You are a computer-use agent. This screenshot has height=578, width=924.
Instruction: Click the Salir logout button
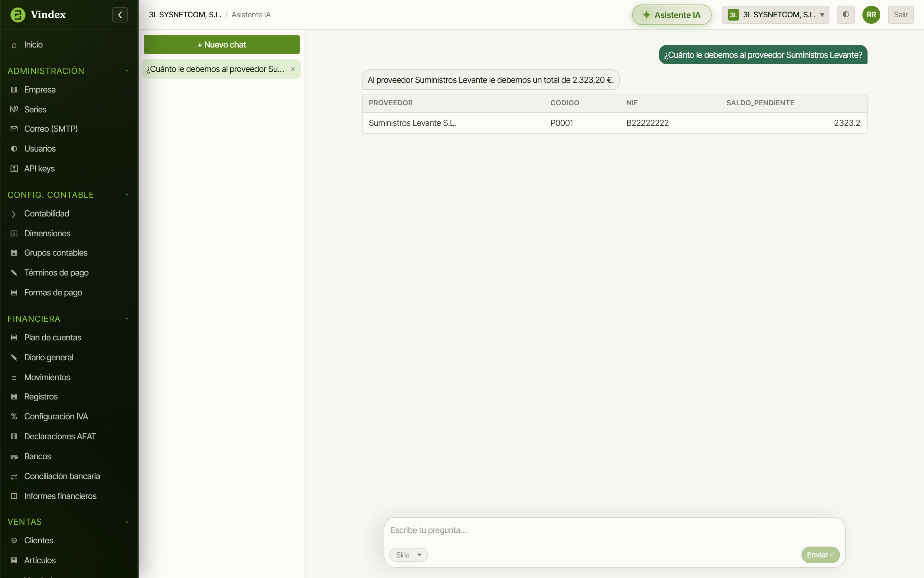900,14
